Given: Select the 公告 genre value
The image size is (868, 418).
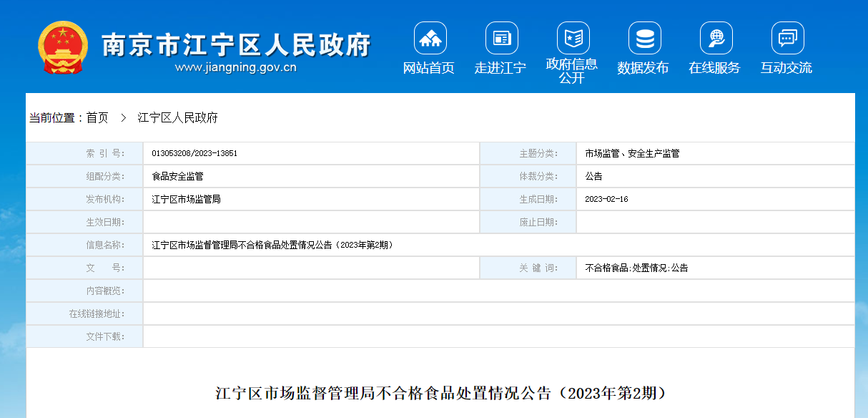Looking at the screenshot, I should [x=593, y=176].
